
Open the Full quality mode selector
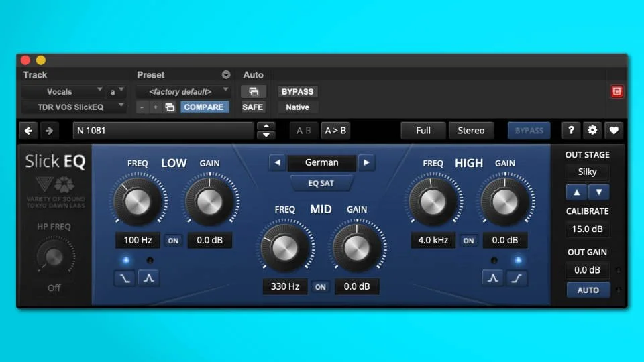(423, 131)
